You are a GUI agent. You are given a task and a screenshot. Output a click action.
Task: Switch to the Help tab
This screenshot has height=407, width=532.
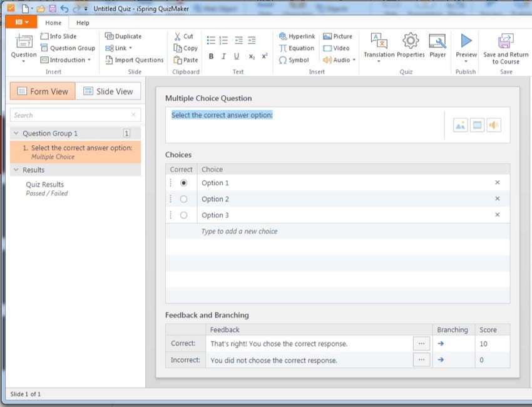click(x=83, y=23)
